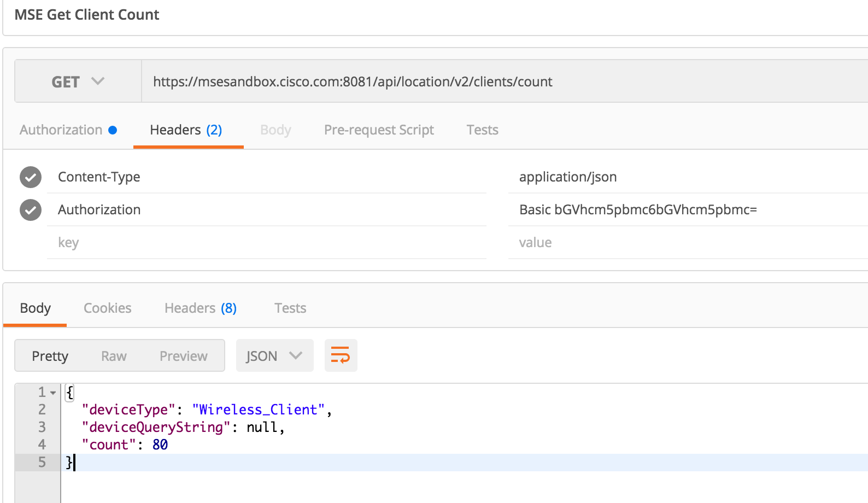Viewport: 868px width, 503px height.
Task: Click the "Wireless_Client" value in response
Action: 259,410
